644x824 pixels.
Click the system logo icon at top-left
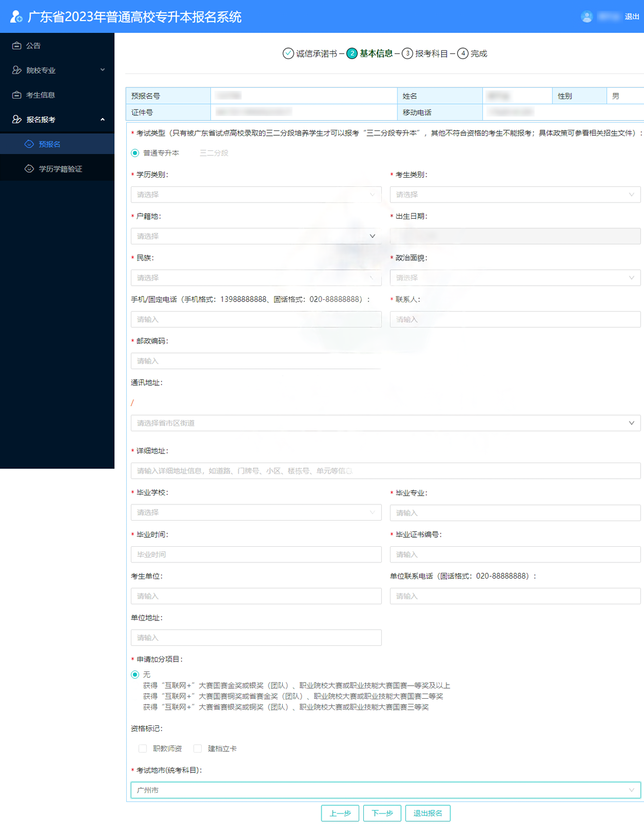click(x=16, y=17)
